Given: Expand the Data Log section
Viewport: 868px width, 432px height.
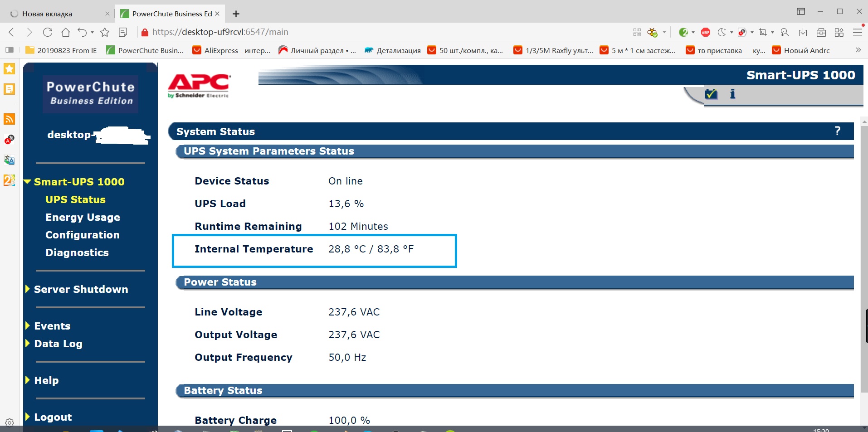Looking at the screenshot, I should point(27,343).
